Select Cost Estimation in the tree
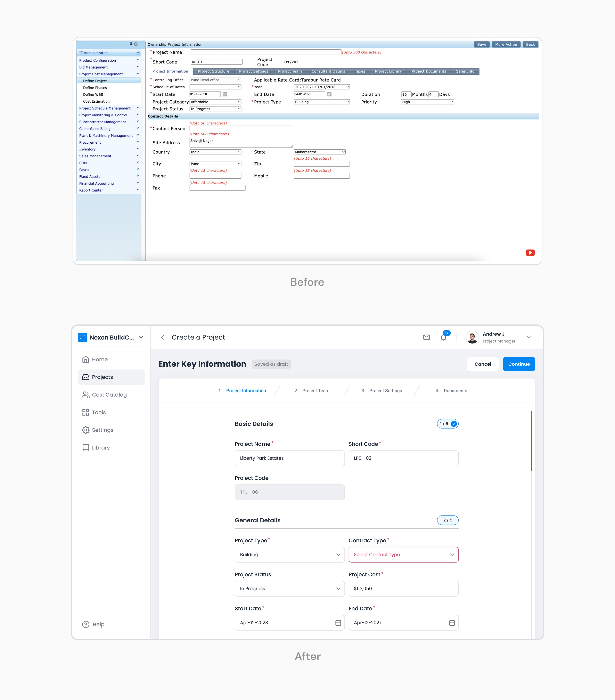The height and width of the screenshot is (700, 615). [96, 101]
